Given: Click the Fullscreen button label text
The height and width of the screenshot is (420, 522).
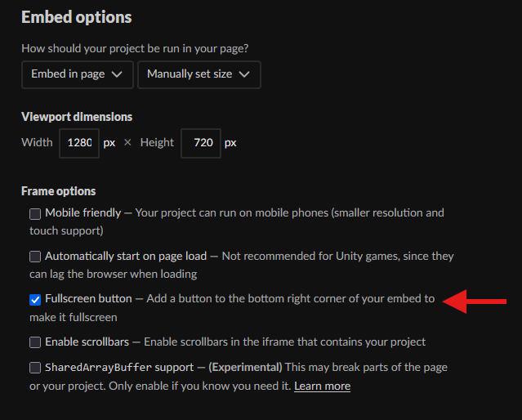Looking at the screenshot, I should [x=88, y=299].
